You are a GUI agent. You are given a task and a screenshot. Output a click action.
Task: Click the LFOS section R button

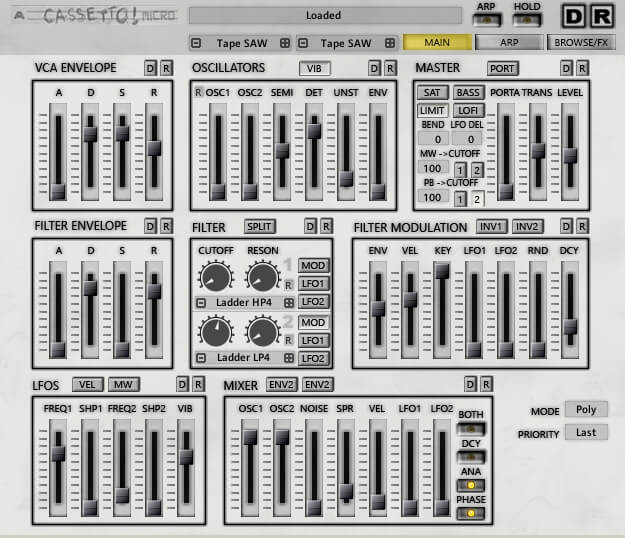[x=199, y=385]
